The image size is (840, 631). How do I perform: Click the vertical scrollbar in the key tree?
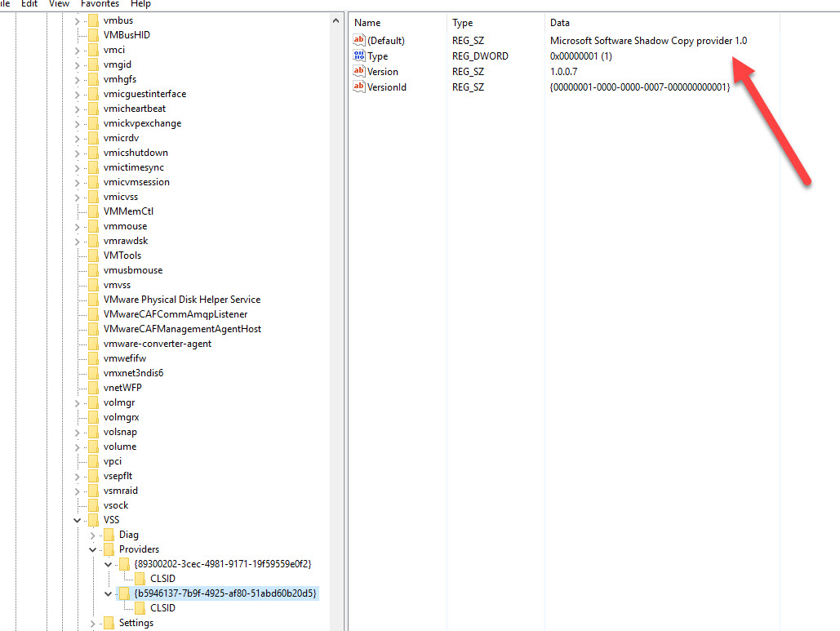coord(336,327)
